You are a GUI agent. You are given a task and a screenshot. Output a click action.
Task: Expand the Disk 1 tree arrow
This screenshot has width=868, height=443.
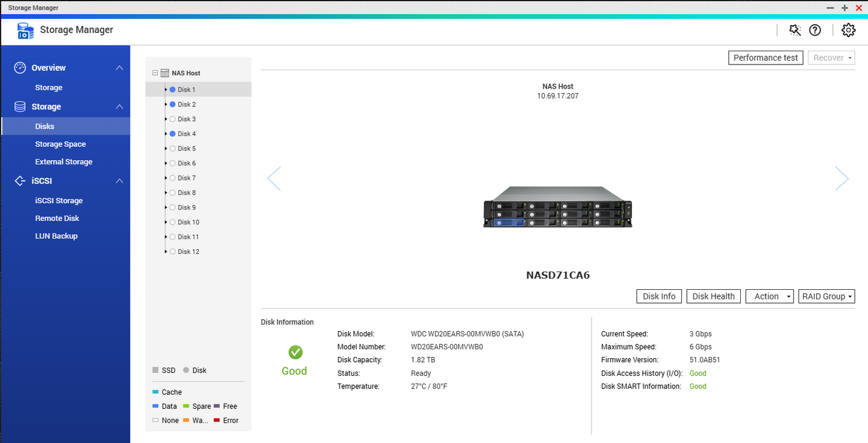point(166,90)
